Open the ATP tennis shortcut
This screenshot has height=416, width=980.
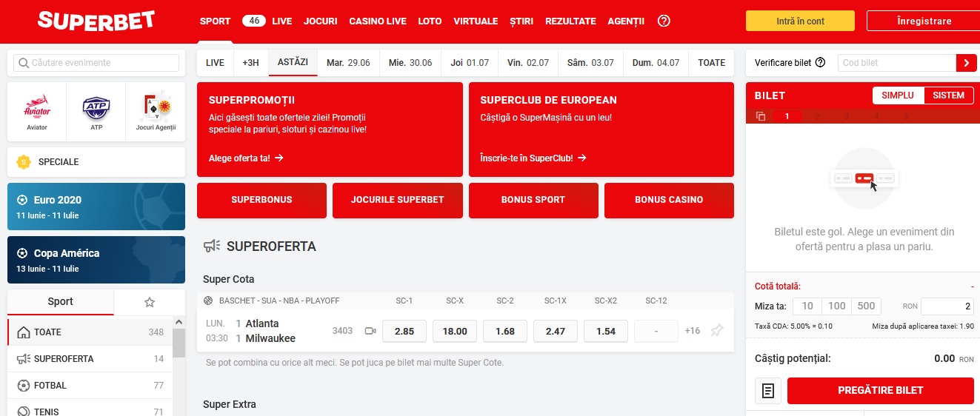pyautogui.click(x=96, y=112)
